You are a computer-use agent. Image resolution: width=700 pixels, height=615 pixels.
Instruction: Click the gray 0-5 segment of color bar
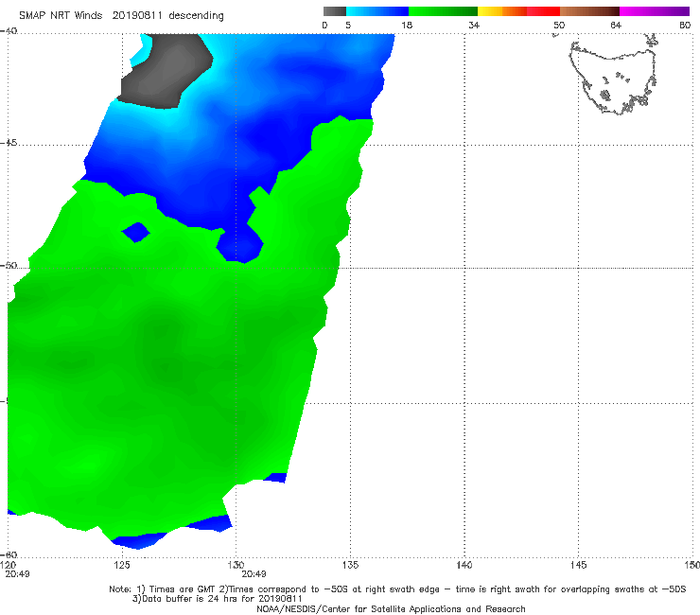click(335, 11)
